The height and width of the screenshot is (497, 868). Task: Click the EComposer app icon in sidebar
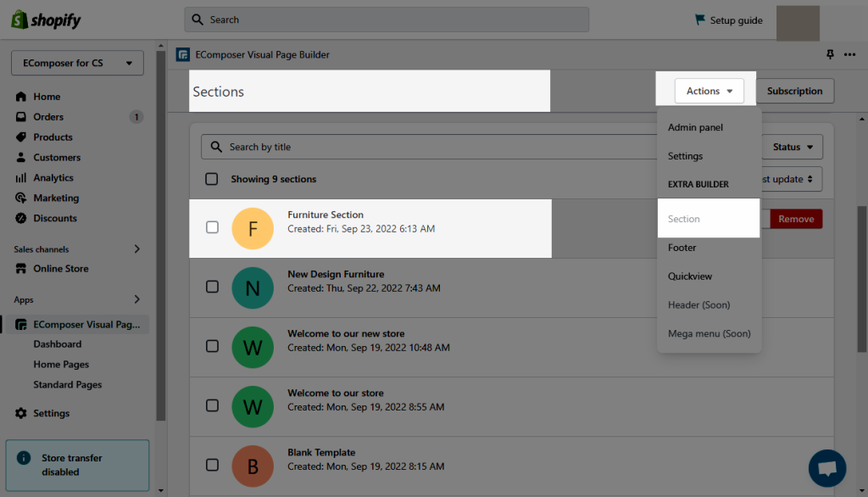tap(21, 325)
